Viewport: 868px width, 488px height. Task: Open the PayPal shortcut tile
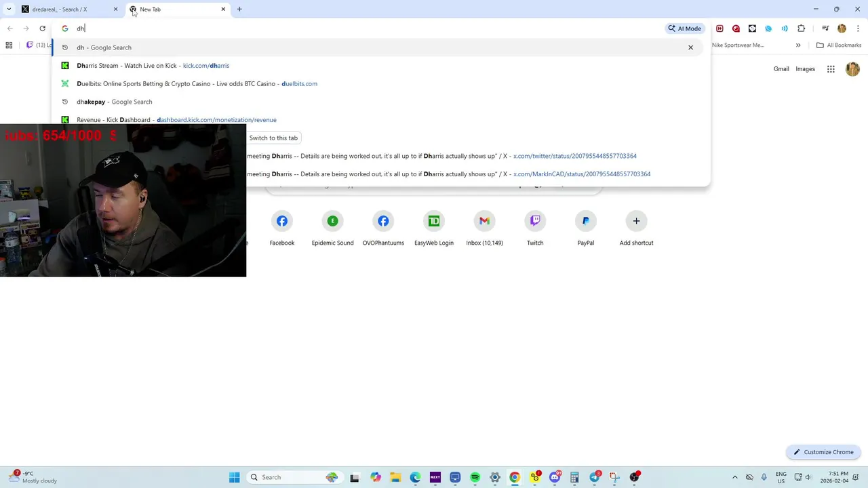point(586,229)
